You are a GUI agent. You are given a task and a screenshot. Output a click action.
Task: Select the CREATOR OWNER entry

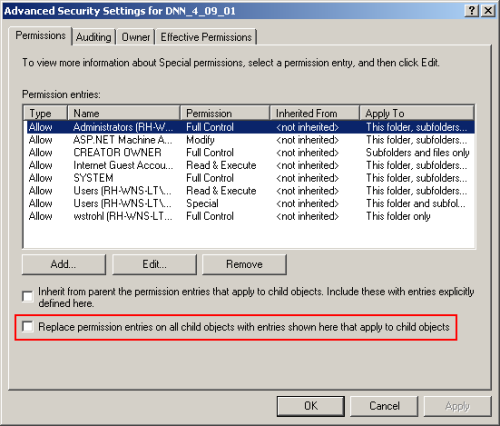click(250, 152)
